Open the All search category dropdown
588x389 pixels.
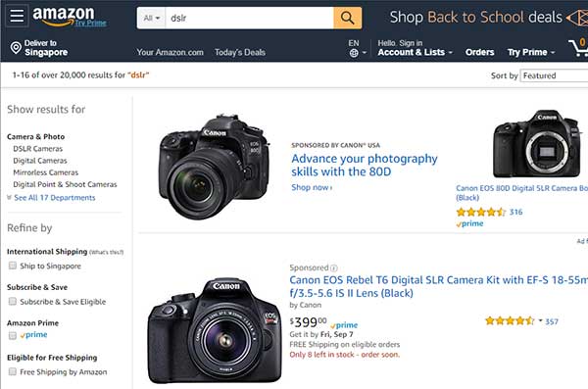(x=152, y=18)
